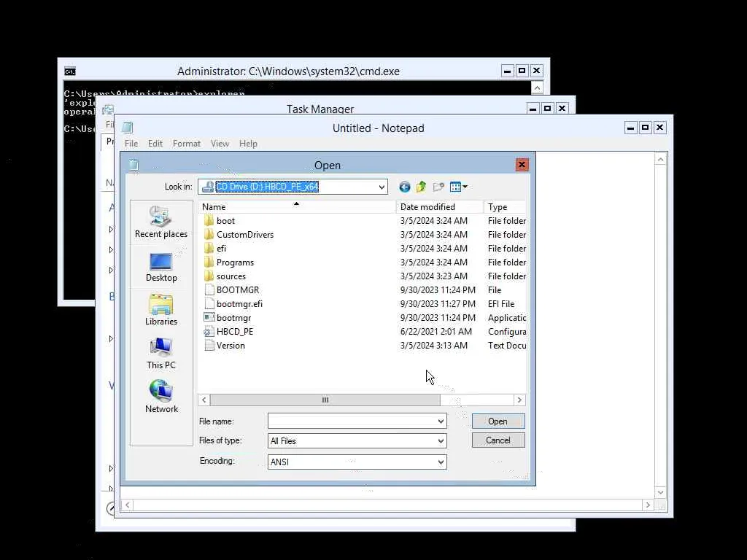Open the Notepad Format menu
The height and width of the screenshot is (560, 747).
(186, 144)
